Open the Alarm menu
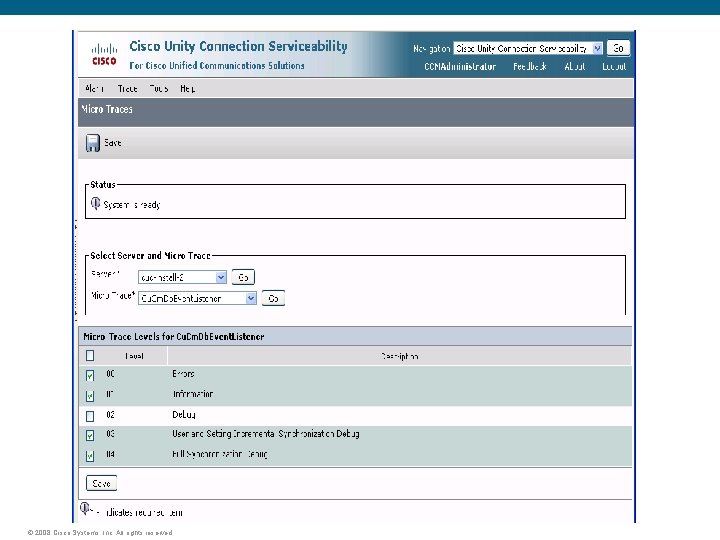Image resolution: width=720 pixels, height=540 pixels. 94,89
